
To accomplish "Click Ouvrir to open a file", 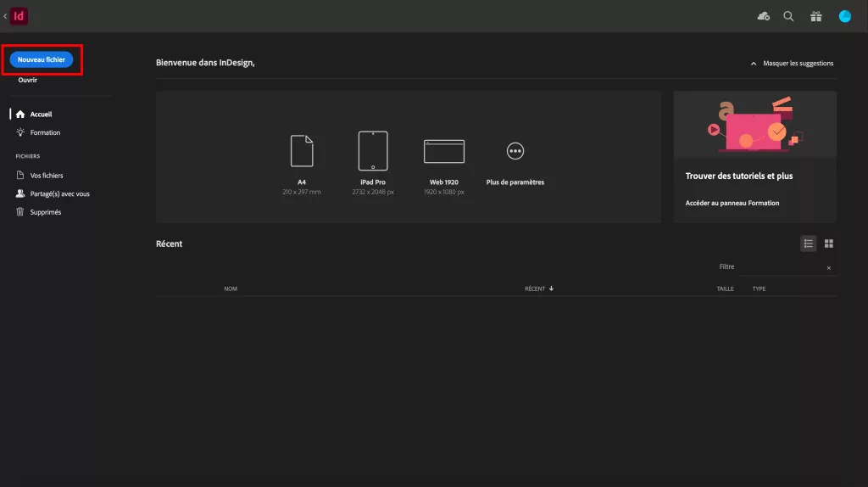I will [28, 80].
